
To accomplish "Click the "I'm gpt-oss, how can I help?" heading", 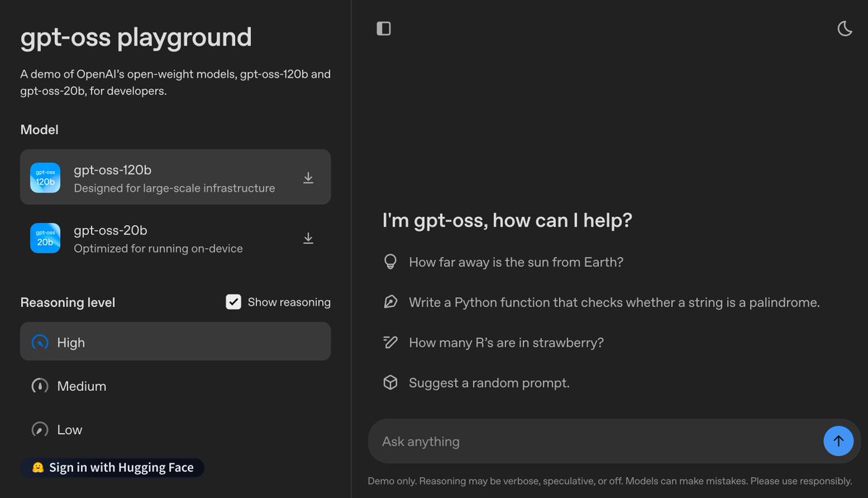I will (x=507, y=220).
